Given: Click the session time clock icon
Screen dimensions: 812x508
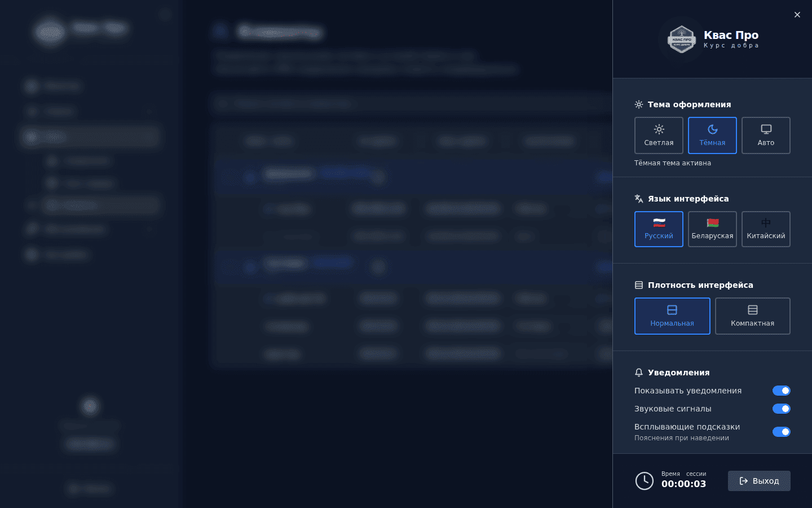Looking at the screenshot, I should pyautogui.click(x=645, y=481).
